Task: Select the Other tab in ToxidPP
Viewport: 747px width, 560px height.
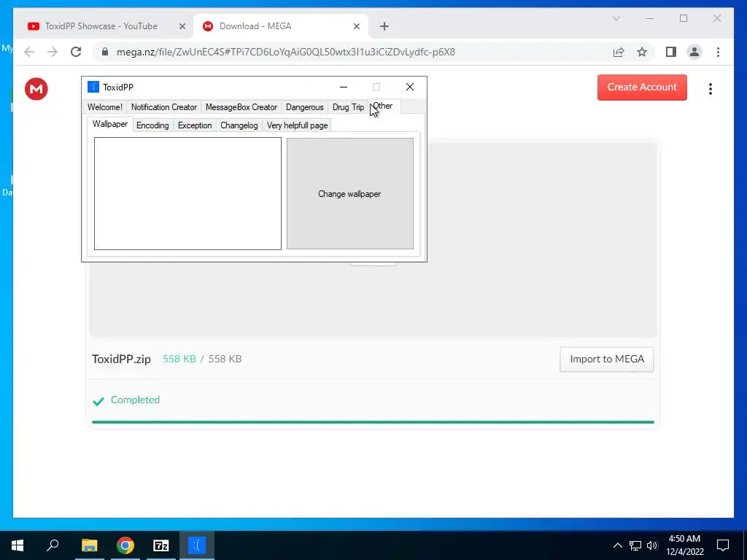Action: point(384,106)
